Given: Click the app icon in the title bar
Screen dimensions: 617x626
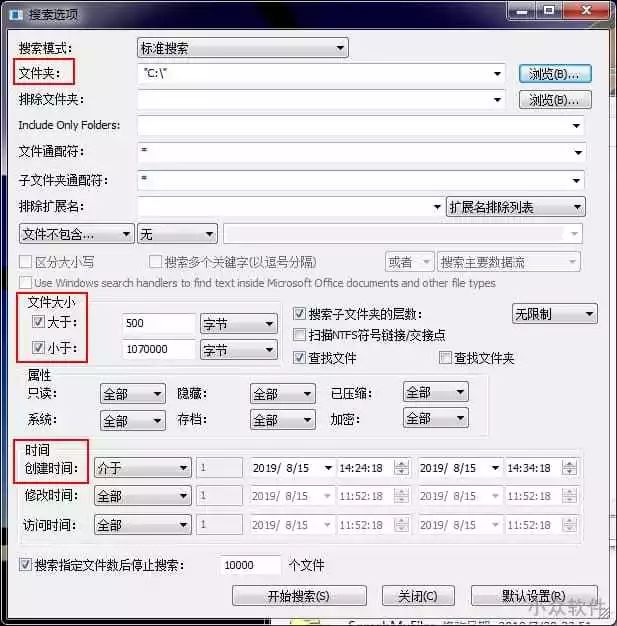Looking at the screenshot, I should pos(16,15).
